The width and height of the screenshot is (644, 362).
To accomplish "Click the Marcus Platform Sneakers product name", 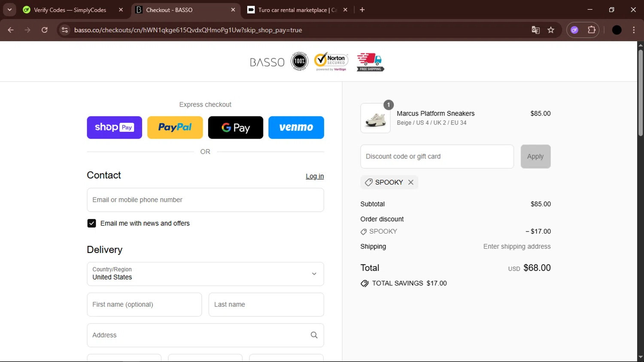I will pyautogui.click(x=435, y=113).
